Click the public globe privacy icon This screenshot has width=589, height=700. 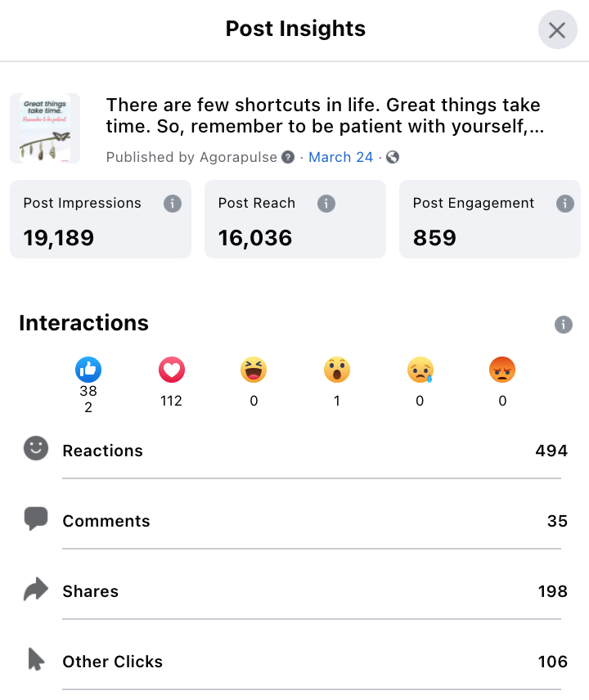(393, 157)
